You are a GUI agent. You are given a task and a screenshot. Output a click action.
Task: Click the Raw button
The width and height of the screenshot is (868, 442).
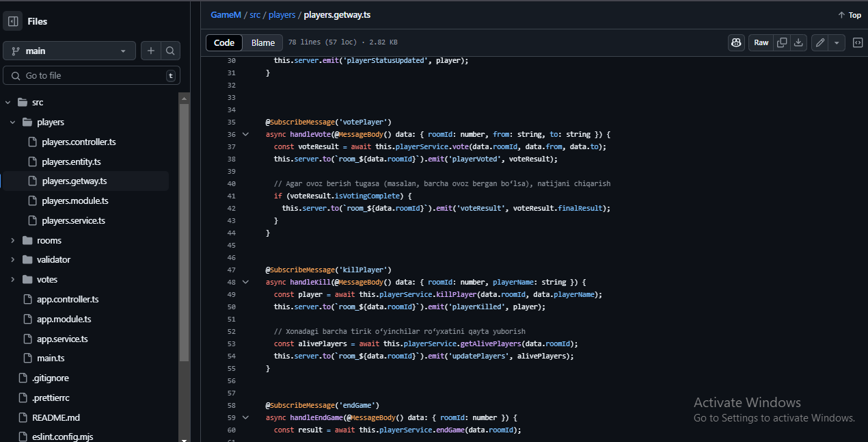pos(761,42)
